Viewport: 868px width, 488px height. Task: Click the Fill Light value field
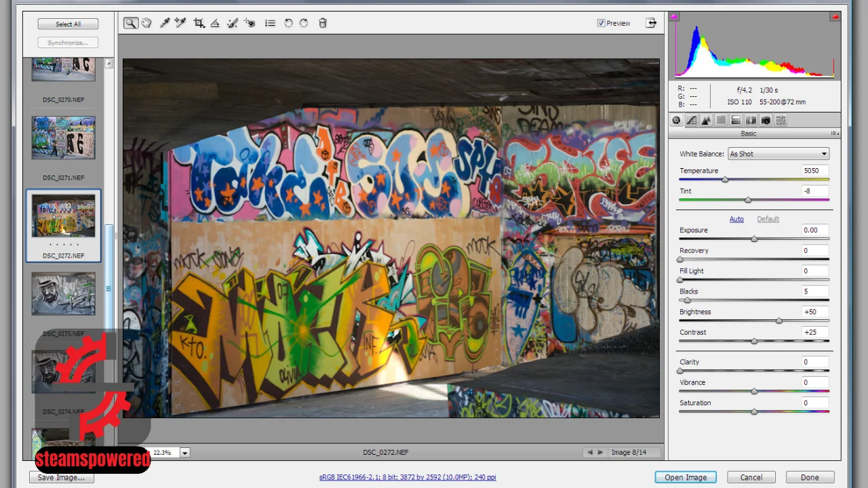(x=814, y=271)
